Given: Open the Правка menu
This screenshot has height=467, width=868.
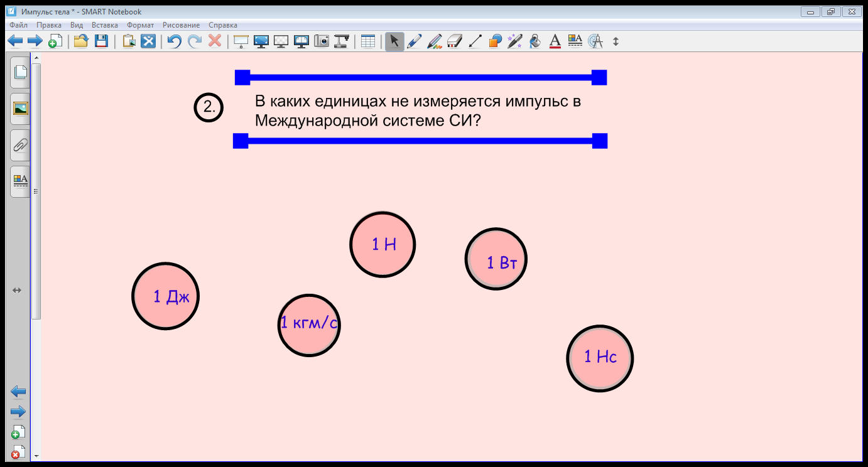Looking at the screenshot, I should pyautogui.click(x=49, y=25).
